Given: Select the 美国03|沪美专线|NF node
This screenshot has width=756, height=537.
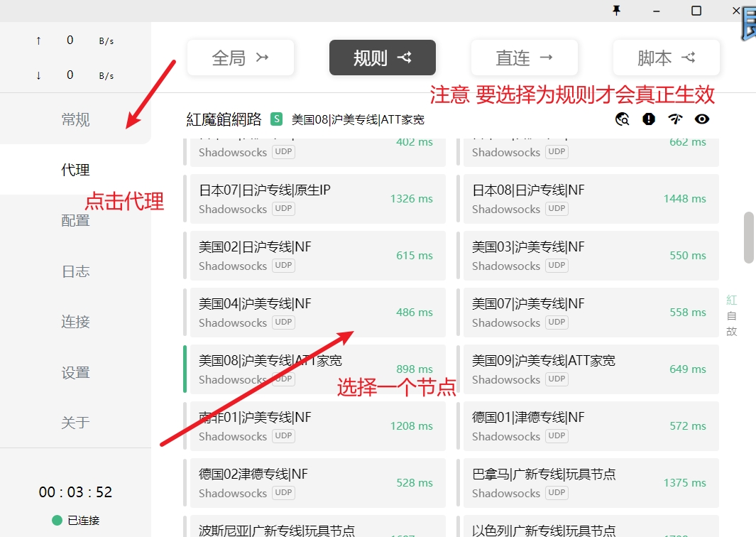Looking at the screenshot, I should (591, 256).
